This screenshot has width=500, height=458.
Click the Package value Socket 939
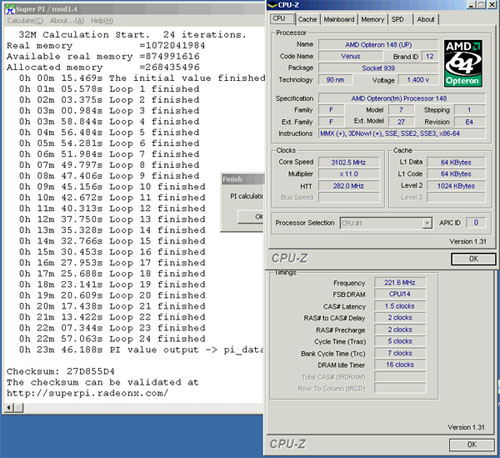(378, 68)
